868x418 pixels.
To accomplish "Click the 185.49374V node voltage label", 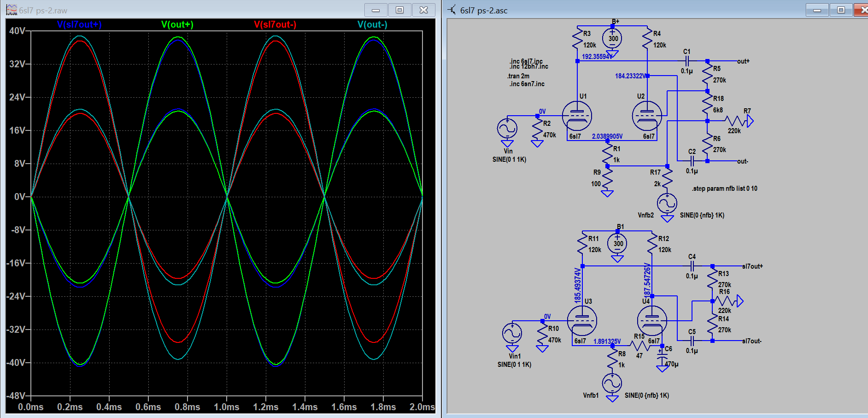I will (577, 286).
